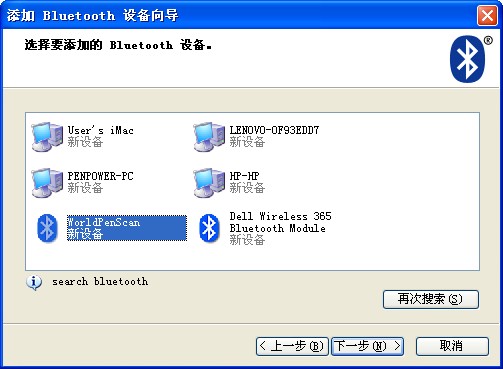503x369 pixels.
Task: Go back with the 上一步(B) button
Action: tap(292, 346)
